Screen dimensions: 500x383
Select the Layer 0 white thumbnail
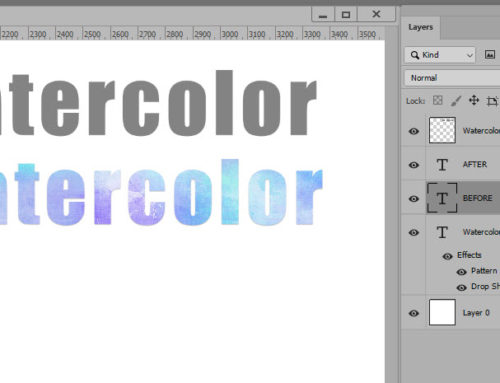(442, 312)
